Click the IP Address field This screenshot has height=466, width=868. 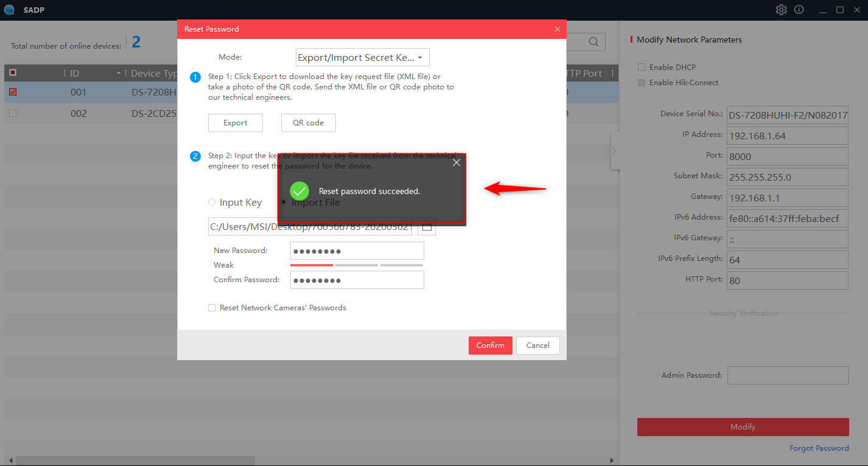(788, 136)
